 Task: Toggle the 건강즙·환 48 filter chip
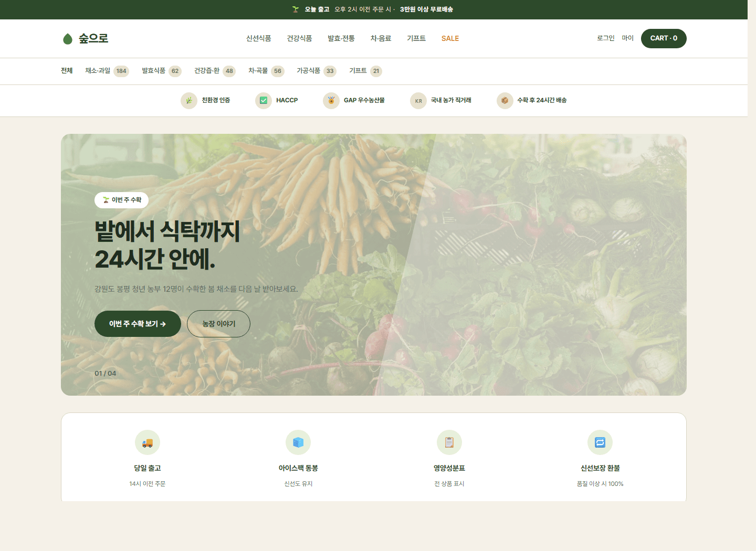[213, 71]
